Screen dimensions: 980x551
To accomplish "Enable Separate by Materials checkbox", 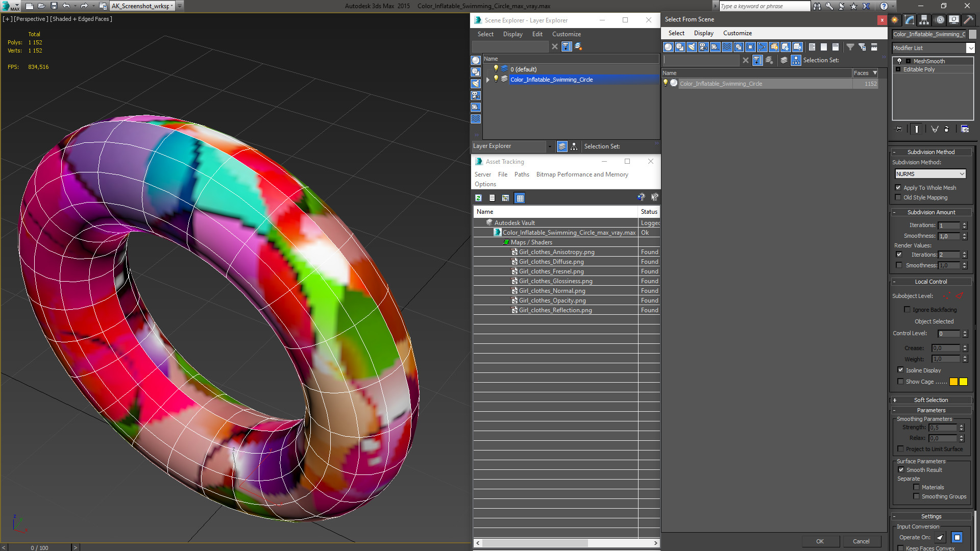I will click(x=916, y=487).
